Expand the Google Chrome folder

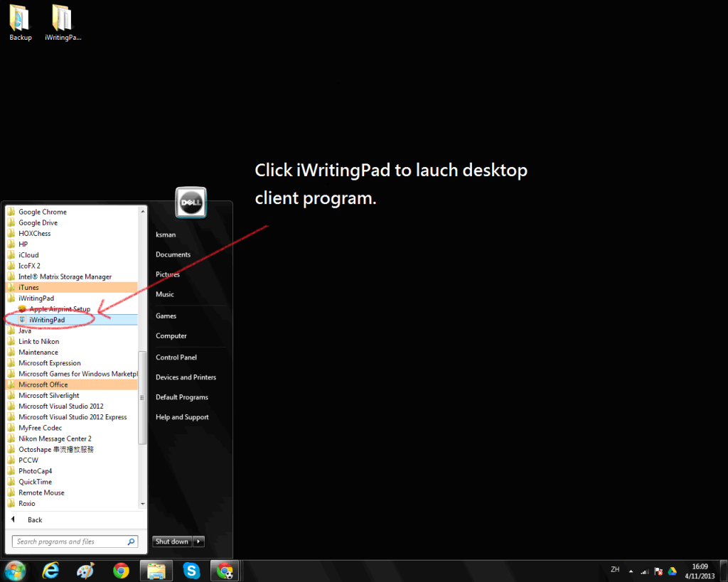point(72,212)
